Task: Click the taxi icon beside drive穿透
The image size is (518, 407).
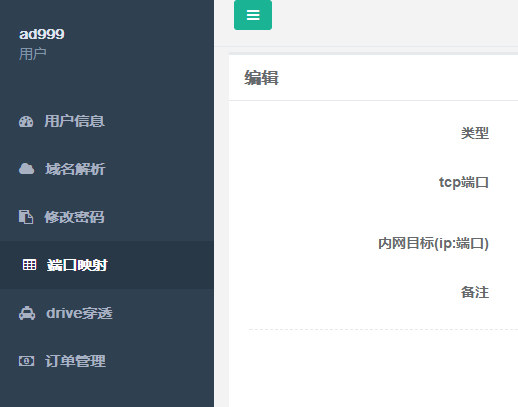Action: (27, 313)
